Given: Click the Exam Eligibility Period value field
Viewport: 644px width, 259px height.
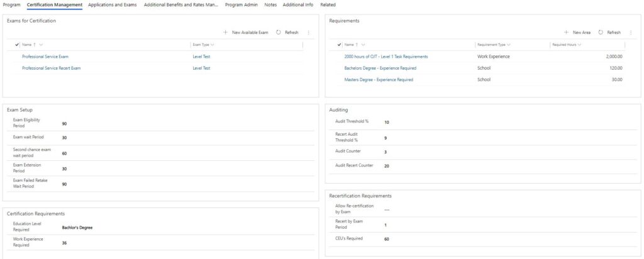Looking at the screenshot, I should tap(187, 124).
